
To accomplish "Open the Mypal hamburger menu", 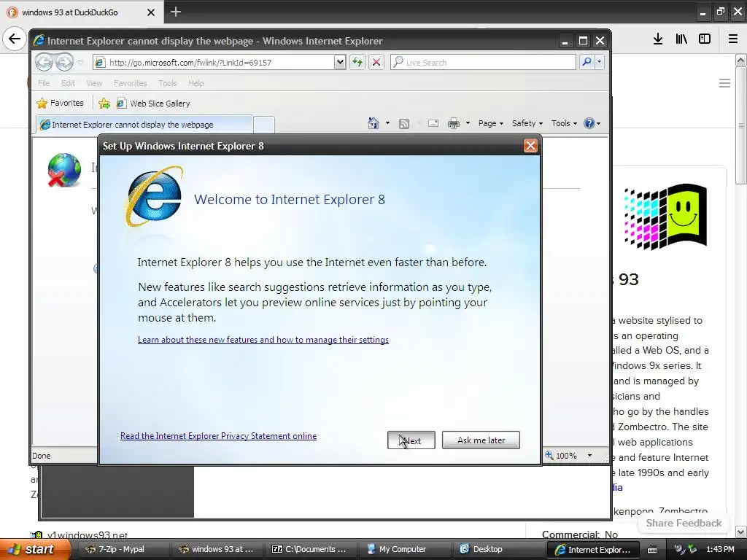I will click(733, 39).
